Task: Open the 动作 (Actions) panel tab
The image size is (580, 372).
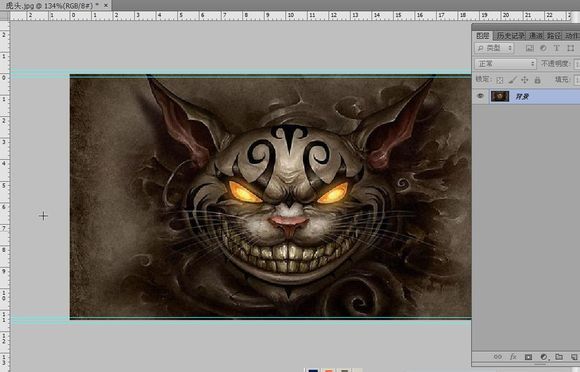Action: [572, 36]
